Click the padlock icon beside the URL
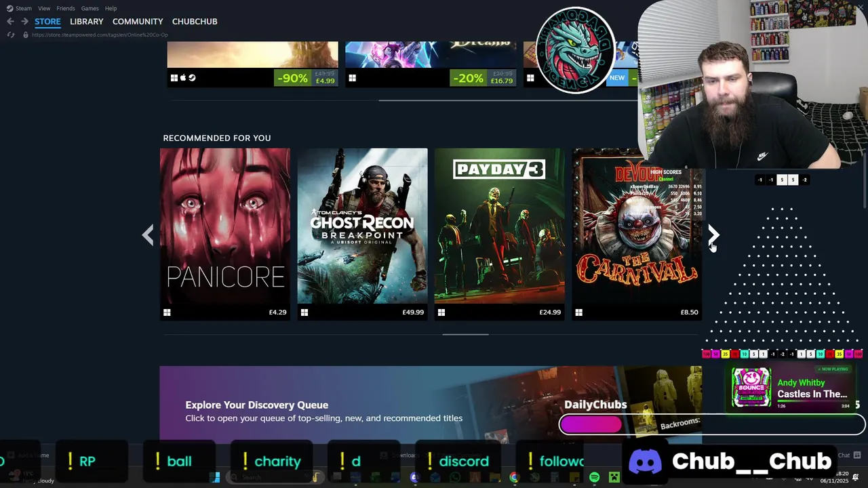This screenshot has height=488, width=868. 26,35
